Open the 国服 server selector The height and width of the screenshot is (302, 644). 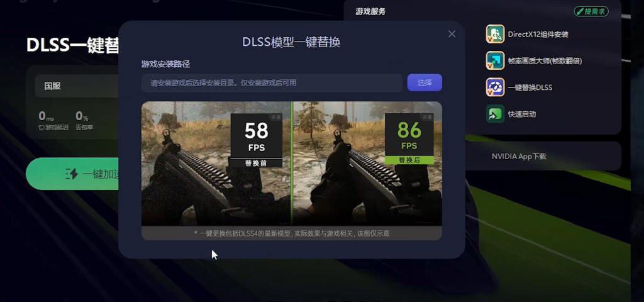point(77,86)
